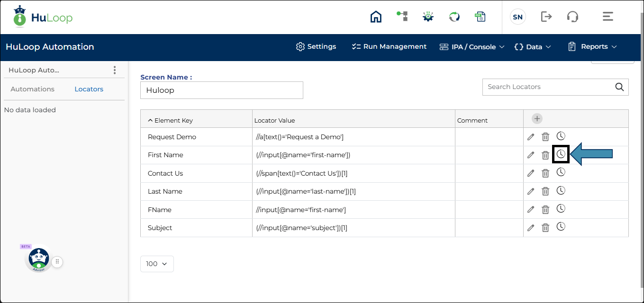Click the Screen Name input field
644x303 pixels.
(x=221, y=90)
